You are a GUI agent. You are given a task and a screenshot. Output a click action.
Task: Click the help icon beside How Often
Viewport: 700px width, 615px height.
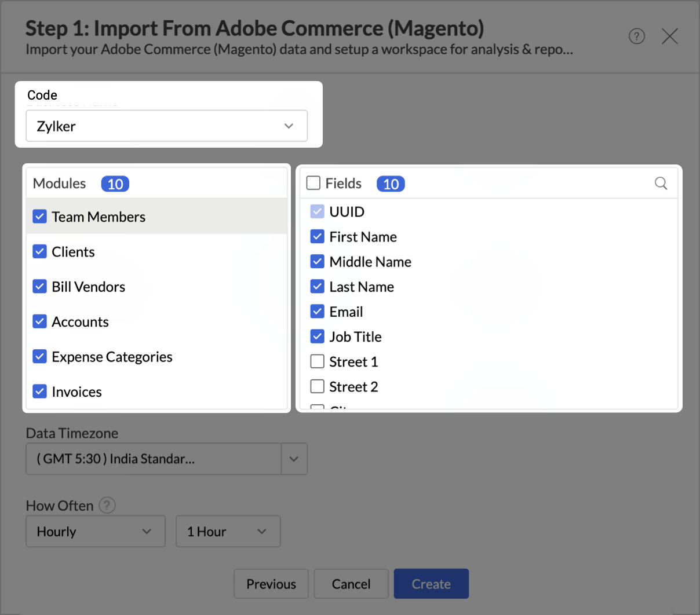107,506
